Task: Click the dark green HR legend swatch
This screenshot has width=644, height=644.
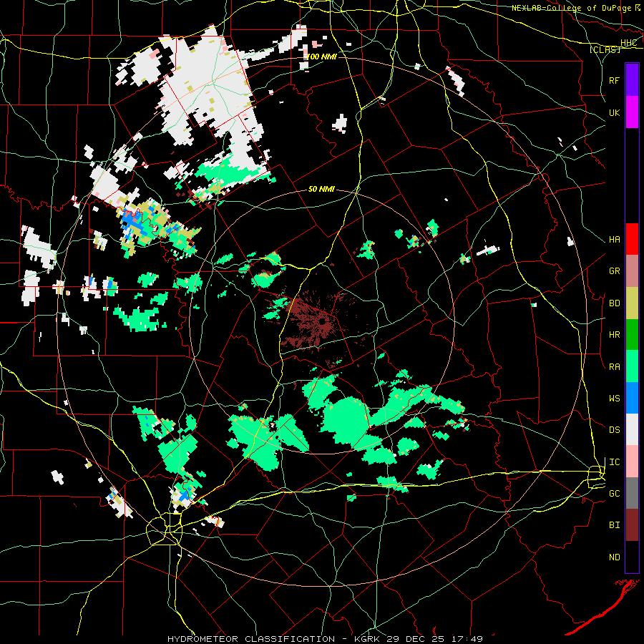Action: point(632,334)
